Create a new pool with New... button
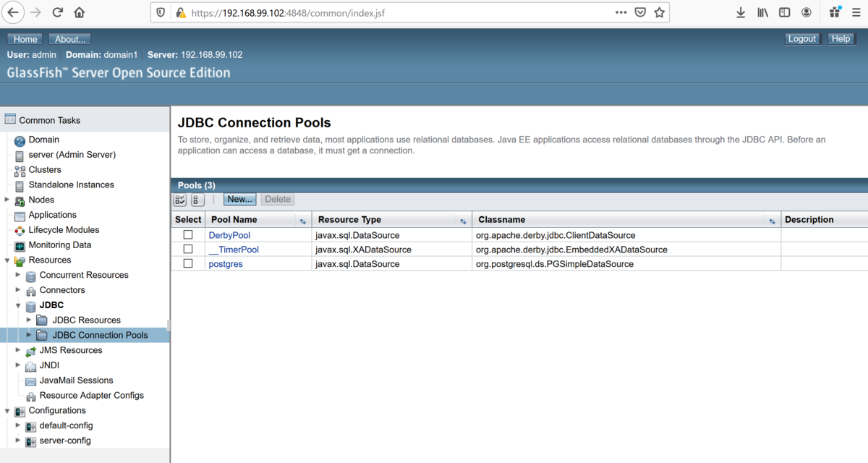 [x=239, y=200]
